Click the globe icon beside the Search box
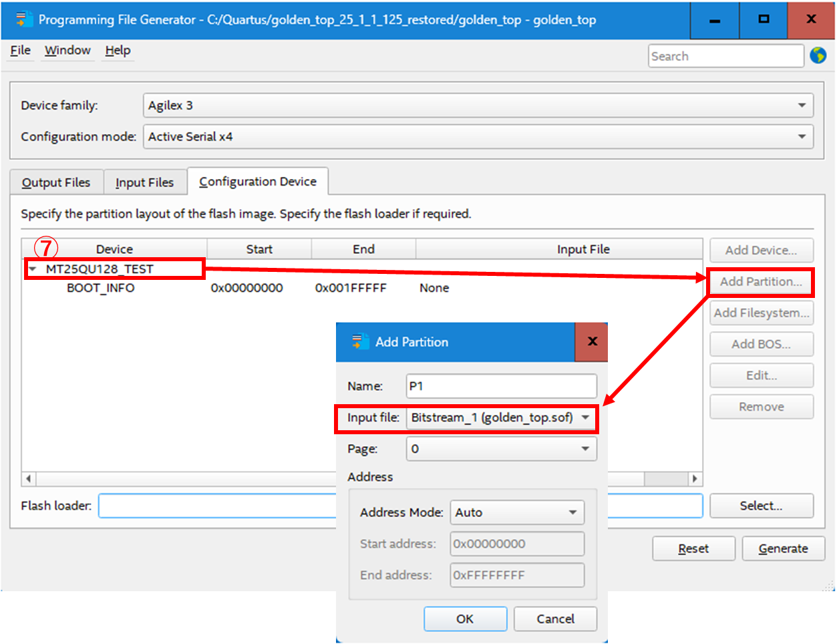 [818, 55]
